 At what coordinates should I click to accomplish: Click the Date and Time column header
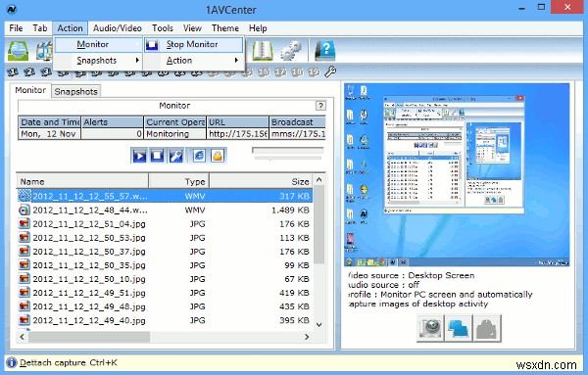coord(50,122)
